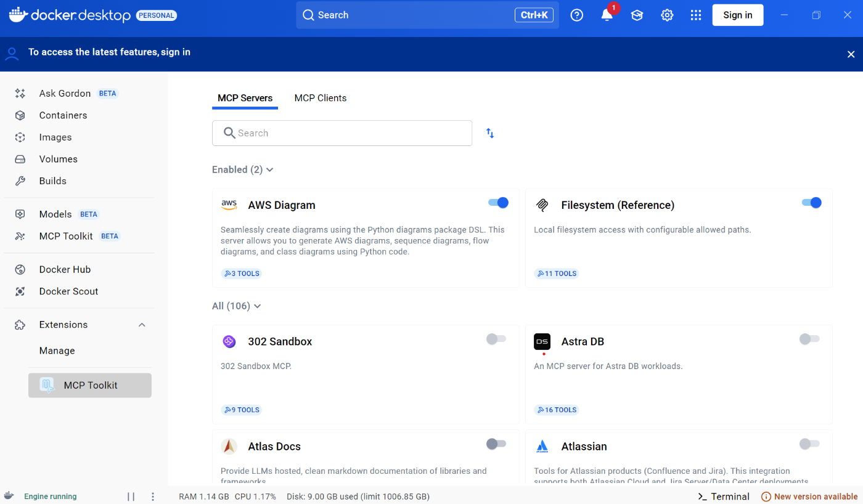Viewport: 863px width, 504px height.
Task: Open the Learning Center graduation cap icon
Action: click(x=637, y=15)
